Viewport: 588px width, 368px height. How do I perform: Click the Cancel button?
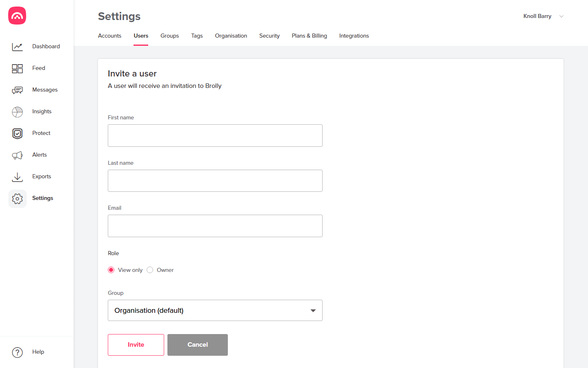click(198, 345)
